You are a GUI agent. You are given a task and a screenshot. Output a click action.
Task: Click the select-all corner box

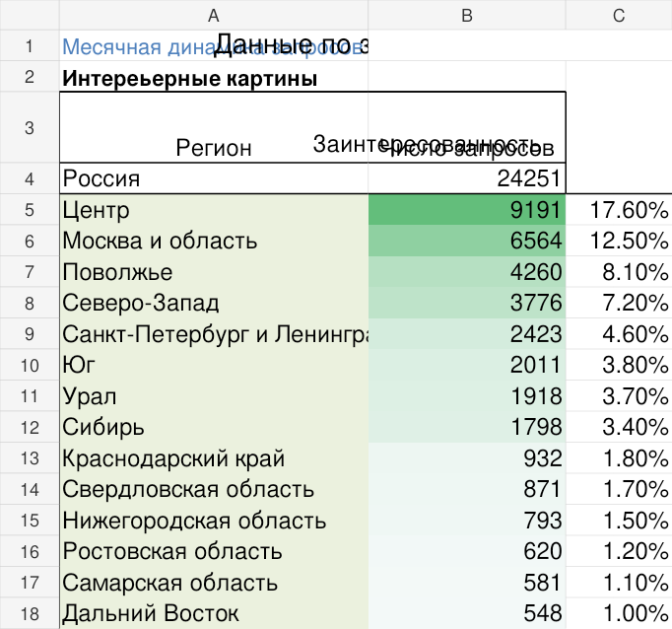coord(30,15)
